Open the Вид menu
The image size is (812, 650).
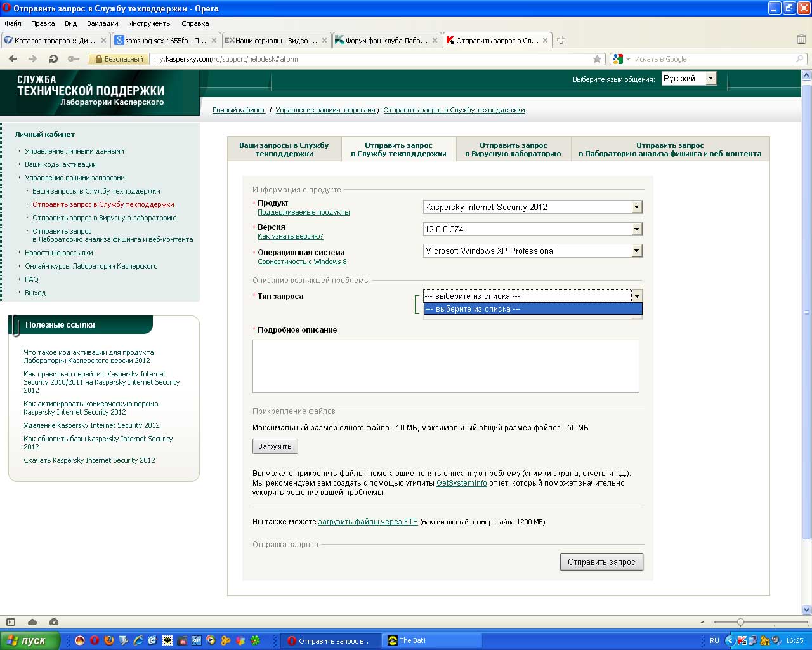pos(70,23)
